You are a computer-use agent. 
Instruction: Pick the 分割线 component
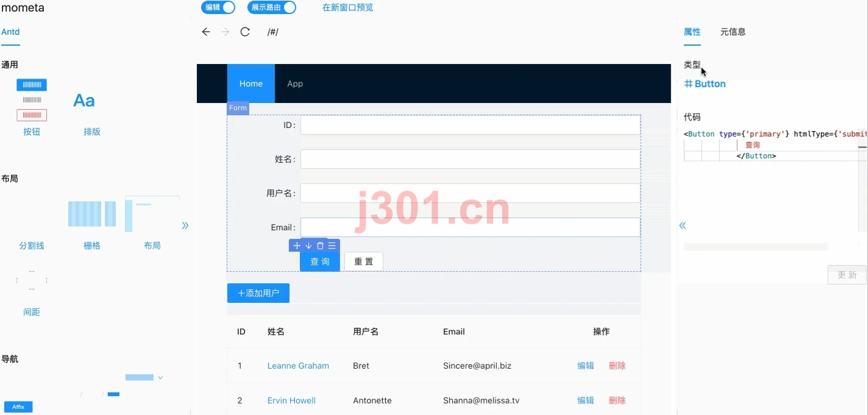[x=32, y=246]
